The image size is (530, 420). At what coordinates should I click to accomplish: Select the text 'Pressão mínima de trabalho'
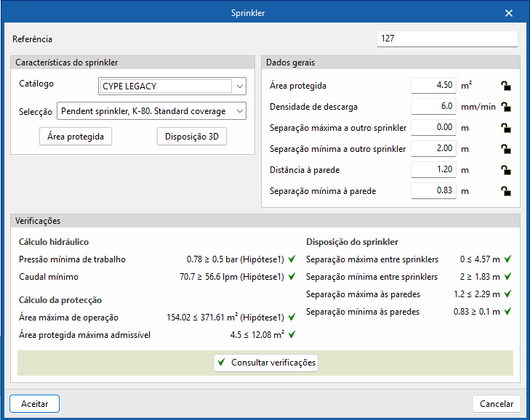pyautogui.click(x=72, y=259)
